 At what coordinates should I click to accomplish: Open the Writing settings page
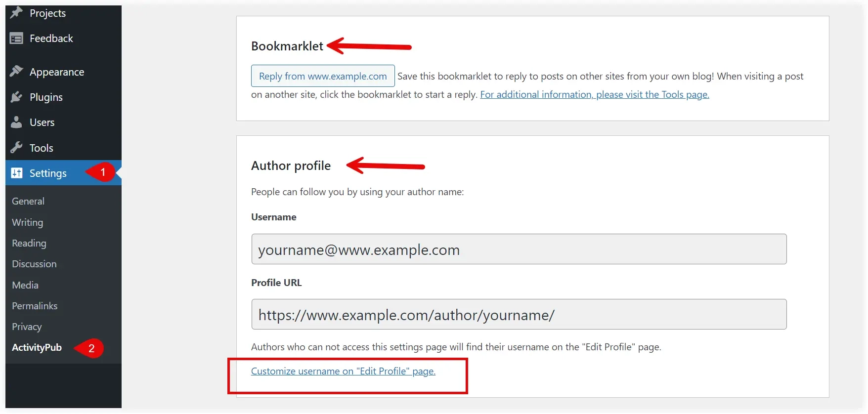click(28, 222)
